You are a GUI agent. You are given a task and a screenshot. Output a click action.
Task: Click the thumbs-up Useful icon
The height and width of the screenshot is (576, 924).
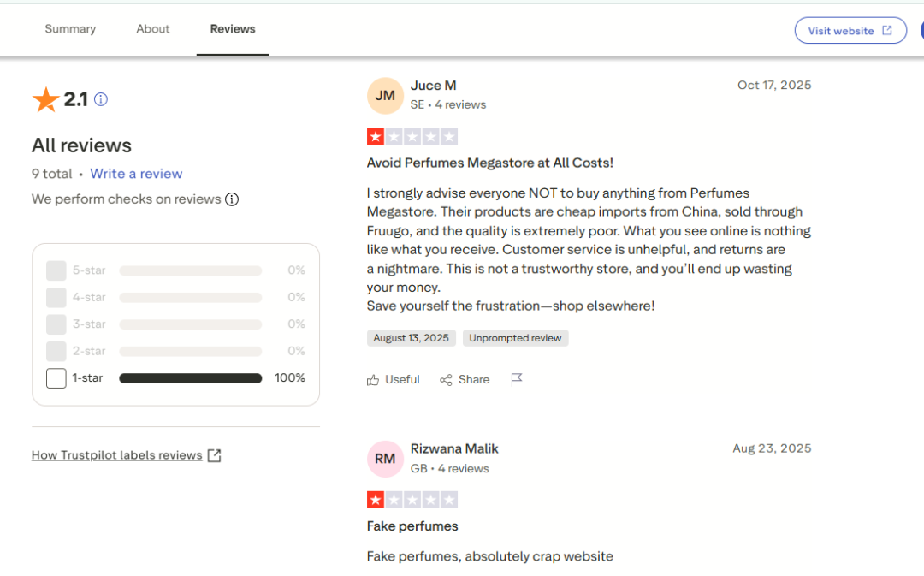click(x=373, y=380)
